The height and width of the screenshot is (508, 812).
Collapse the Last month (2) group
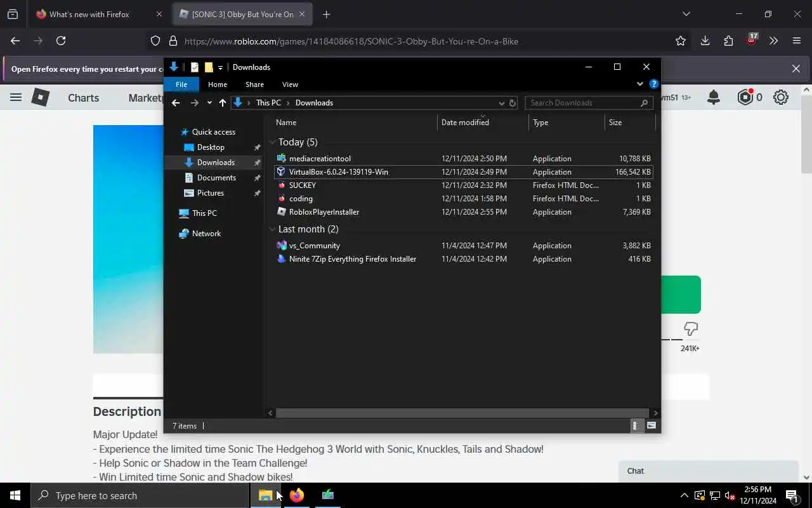tap(272, 229)
